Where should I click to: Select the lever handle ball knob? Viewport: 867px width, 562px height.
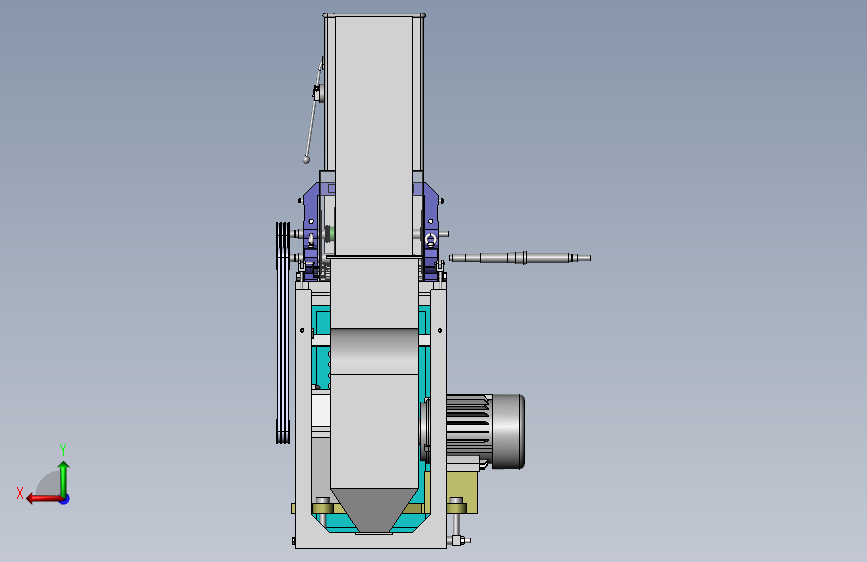pos(306,160)
